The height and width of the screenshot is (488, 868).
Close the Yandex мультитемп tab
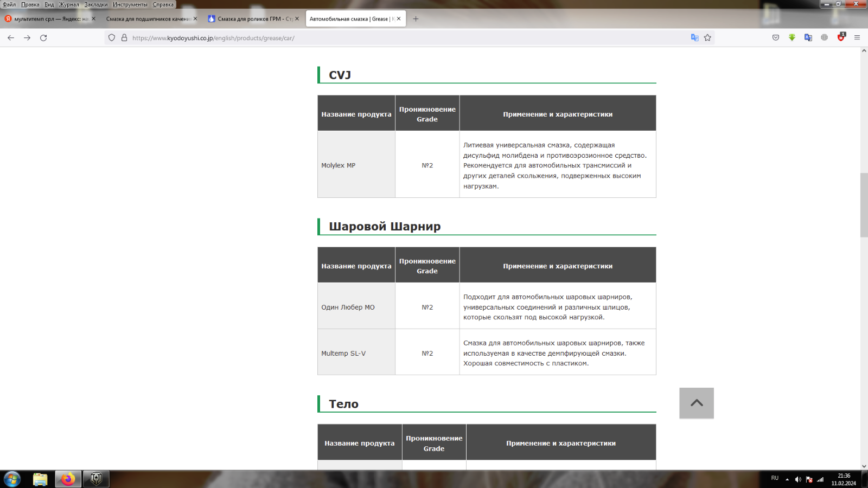click(x=93, y=19)
